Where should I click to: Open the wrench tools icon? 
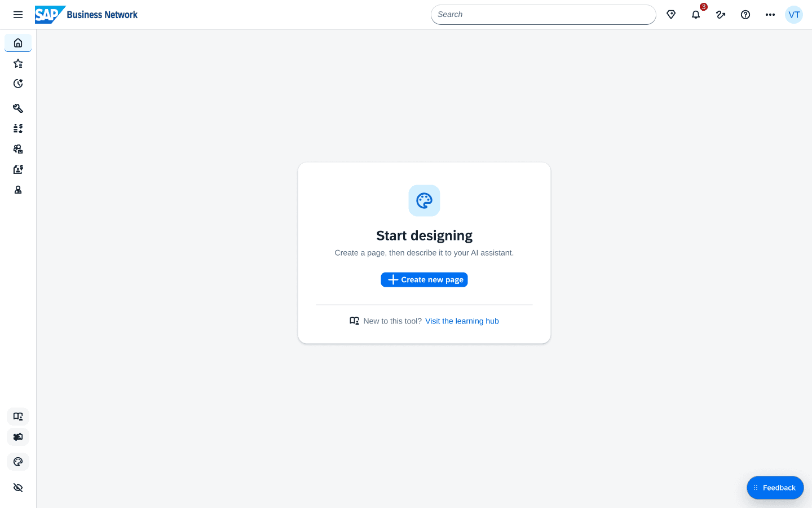pyautogui.click(x=18, y=108)
